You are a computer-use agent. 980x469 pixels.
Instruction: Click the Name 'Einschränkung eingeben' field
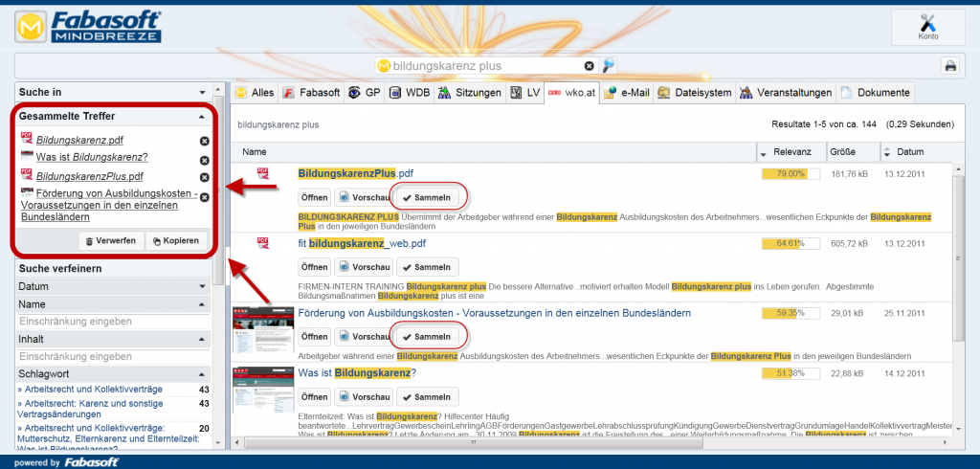[x=113, y=322]
